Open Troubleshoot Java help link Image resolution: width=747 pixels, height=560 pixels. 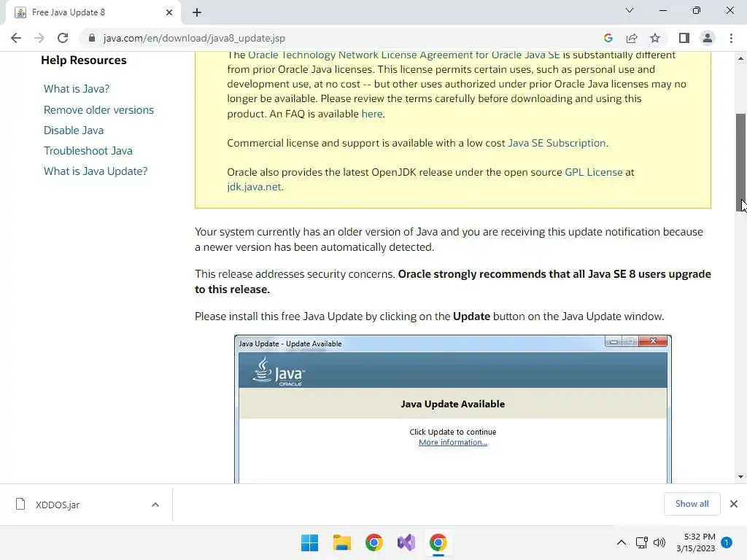[88, 151]
